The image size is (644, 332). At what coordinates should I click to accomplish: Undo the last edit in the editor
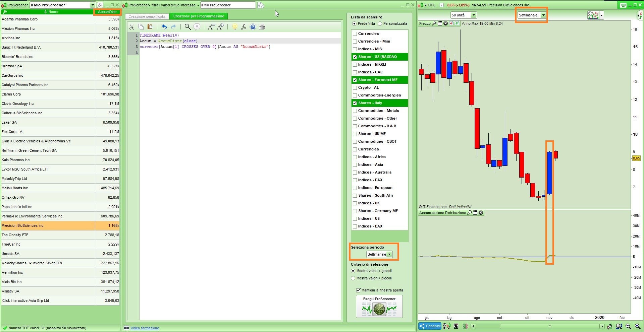pyautogui.click(x=164, y=27)
